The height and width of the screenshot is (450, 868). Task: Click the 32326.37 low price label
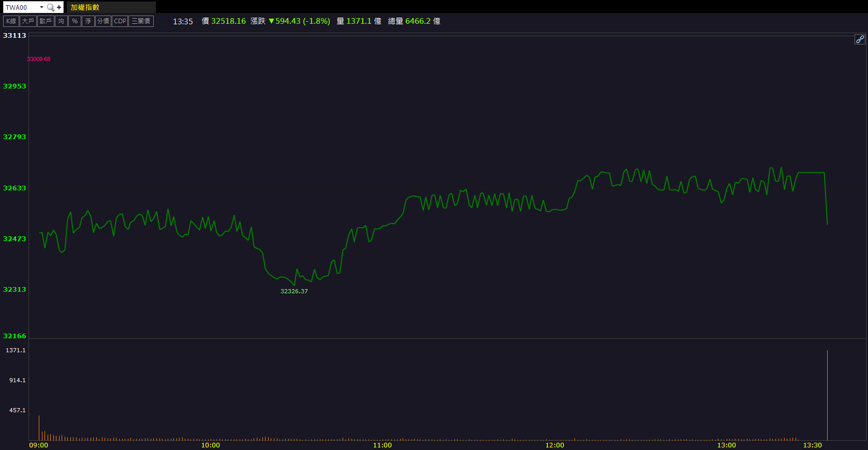294,291
